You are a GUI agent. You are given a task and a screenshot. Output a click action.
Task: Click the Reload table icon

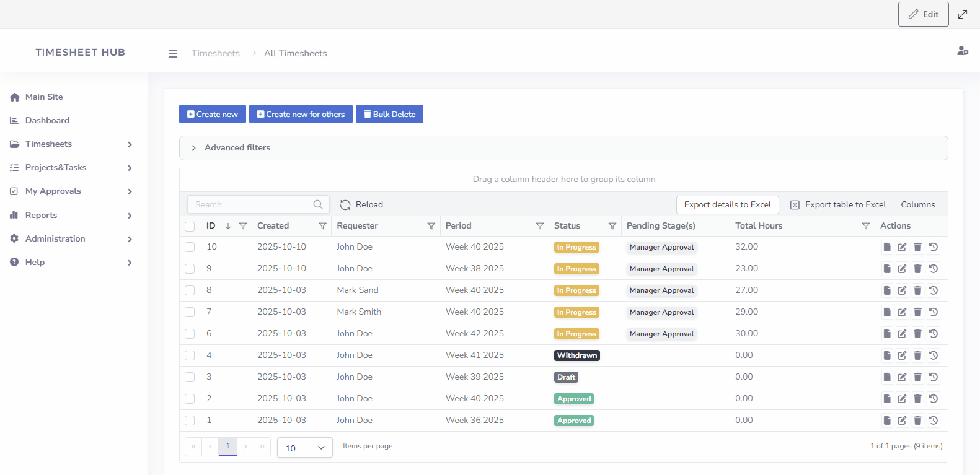[345, 205]
